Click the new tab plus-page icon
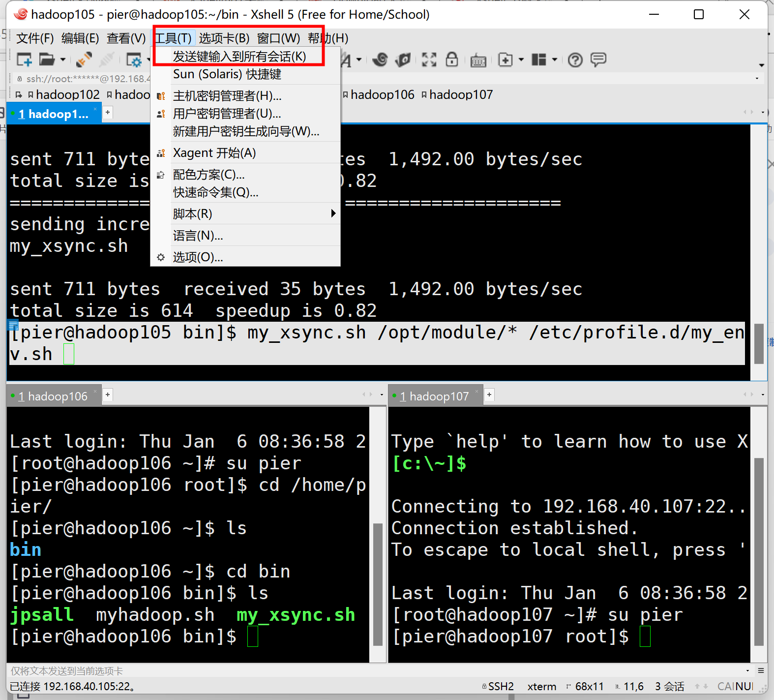Screen dimensions: 774x700 pos(506,60)
